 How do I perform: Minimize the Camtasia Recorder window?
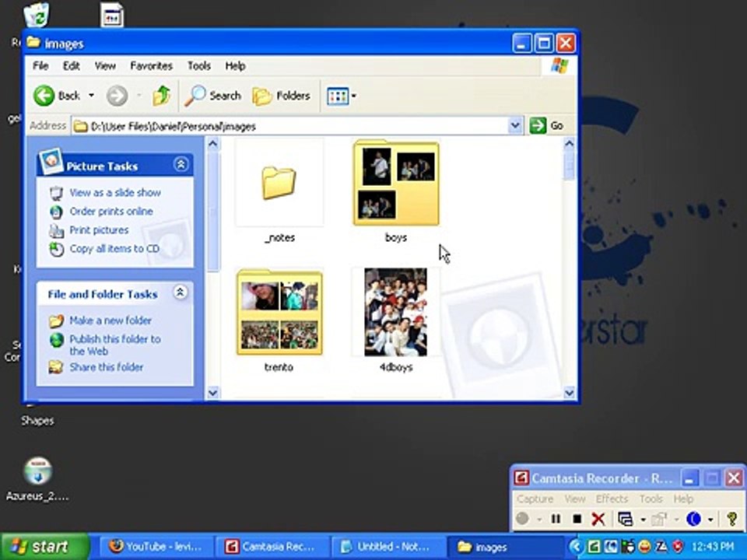pos(689,478)
